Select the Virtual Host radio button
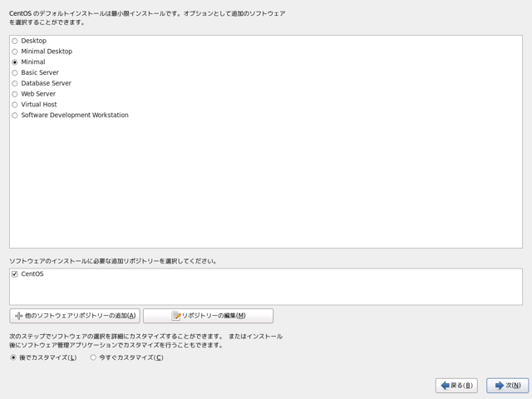 (x=15, y=105)
